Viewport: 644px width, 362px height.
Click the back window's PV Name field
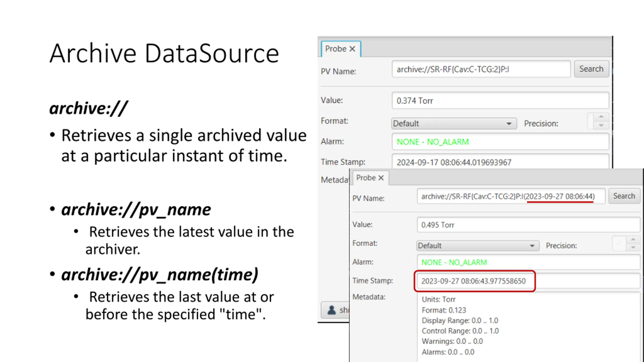click(x=481, y=69)
